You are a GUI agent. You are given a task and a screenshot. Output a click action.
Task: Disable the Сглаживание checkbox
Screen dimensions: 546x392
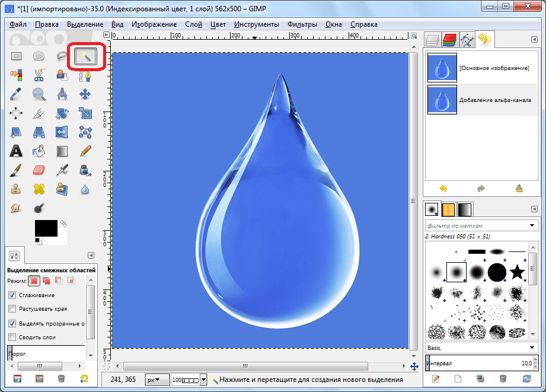(12, 295)
